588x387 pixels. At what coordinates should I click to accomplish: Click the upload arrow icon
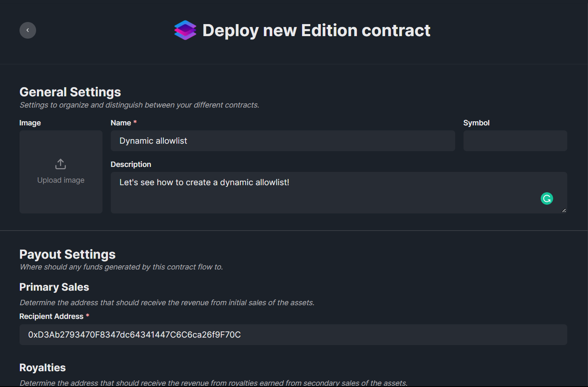point(61,164)
